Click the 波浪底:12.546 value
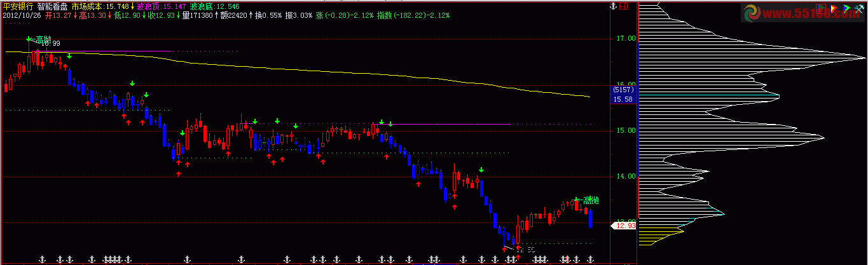The width and height of the screenshot is (868, 265). (x=214, y=5)
